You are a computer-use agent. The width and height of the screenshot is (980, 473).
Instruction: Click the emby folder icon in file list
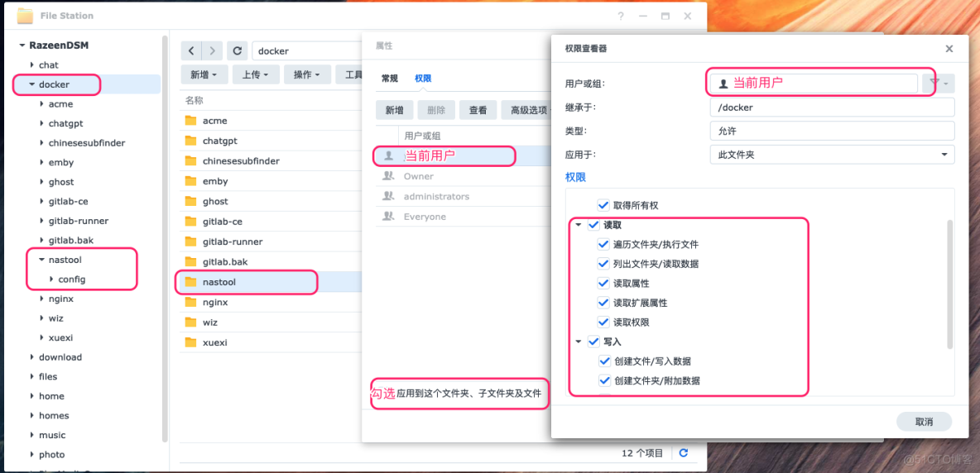pyautogui.click(x=190, y=181)
